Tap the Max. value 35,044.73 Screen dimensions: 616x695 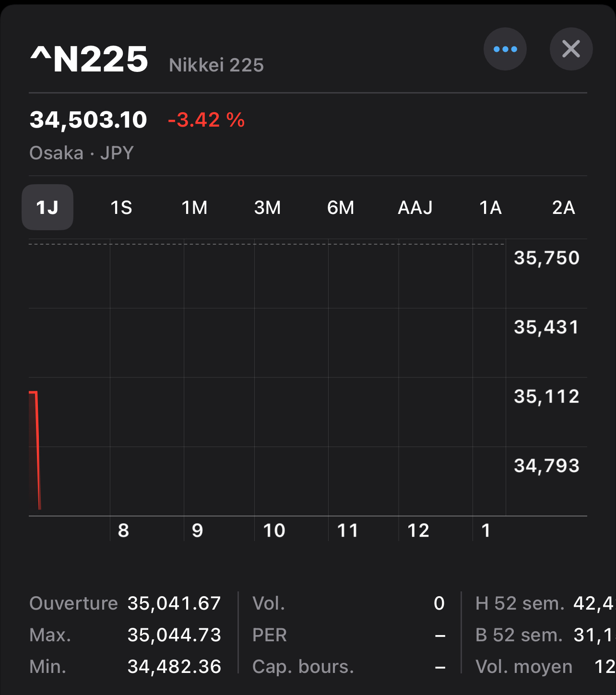point(174,635)
